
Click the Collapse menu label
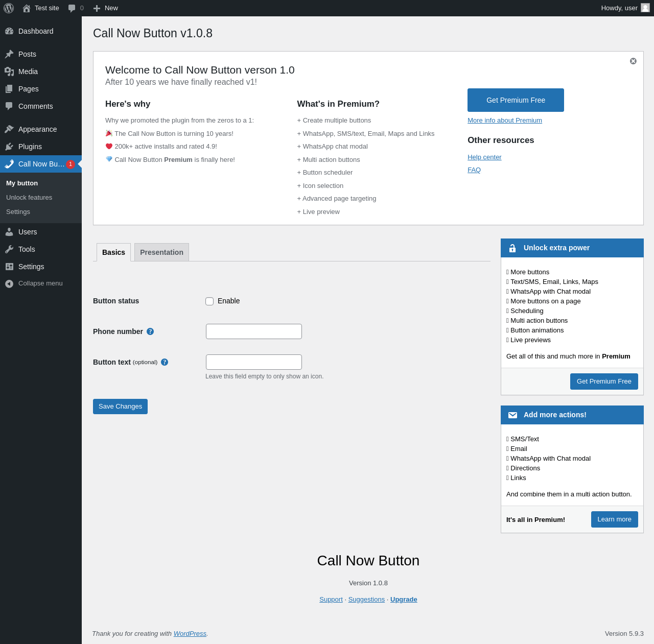(x=40, y=283)
